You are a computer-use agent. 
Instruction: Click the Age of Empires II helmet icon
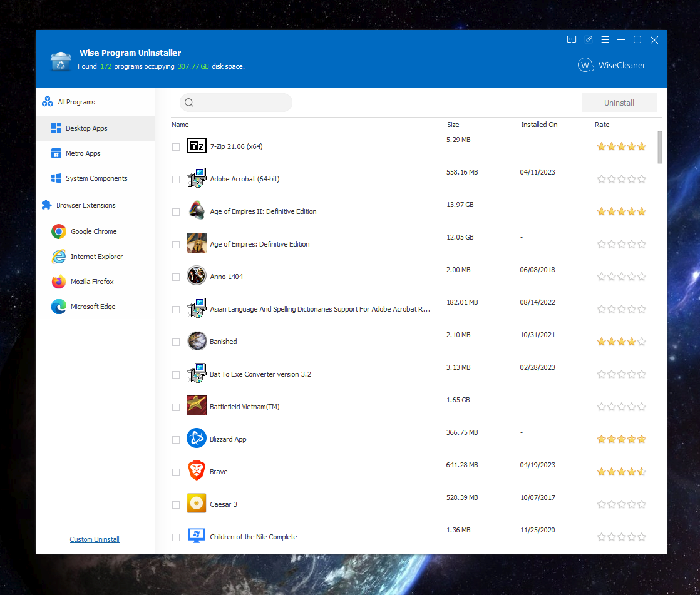(197, 210)
